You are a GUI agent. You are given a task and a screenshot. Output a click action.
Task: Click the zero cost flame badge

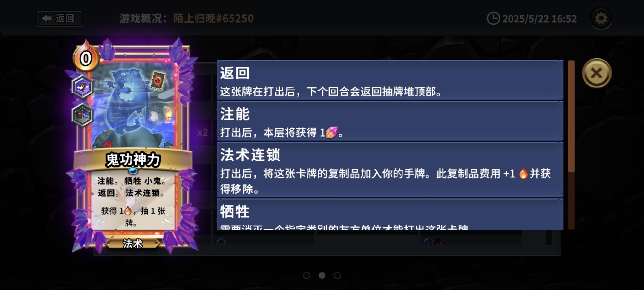(86, 58)
